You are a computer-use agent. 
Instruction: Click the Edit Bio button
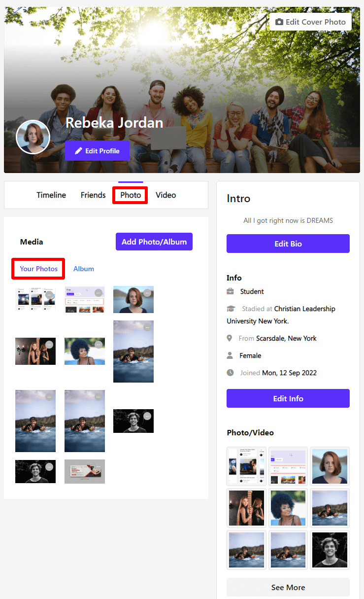[x=288, y=244]
